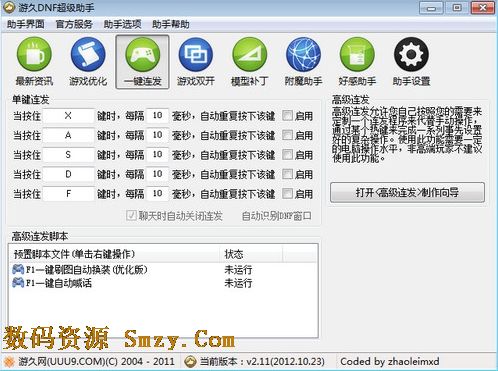
Task: Click the key field containing X
Action: tap(68, 116)
